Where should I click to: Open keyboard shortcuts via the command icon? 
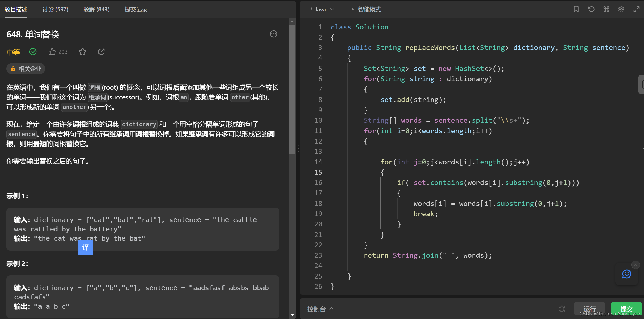pyautogui.click(x=606, y=9)
